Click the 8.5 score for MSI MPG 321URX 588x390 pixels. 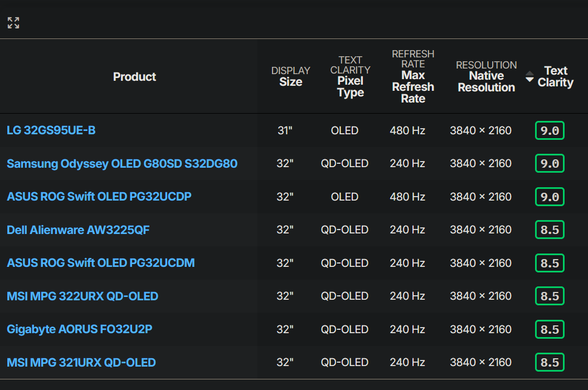click(550, 362)
